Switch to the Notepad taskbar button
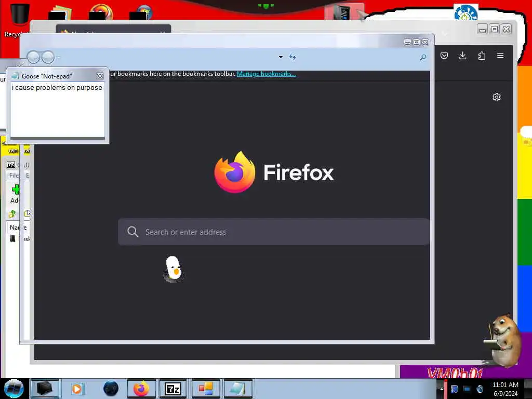The height and width of the screenshot is (399, 532). pyautogui.click(x=238, y=389)
